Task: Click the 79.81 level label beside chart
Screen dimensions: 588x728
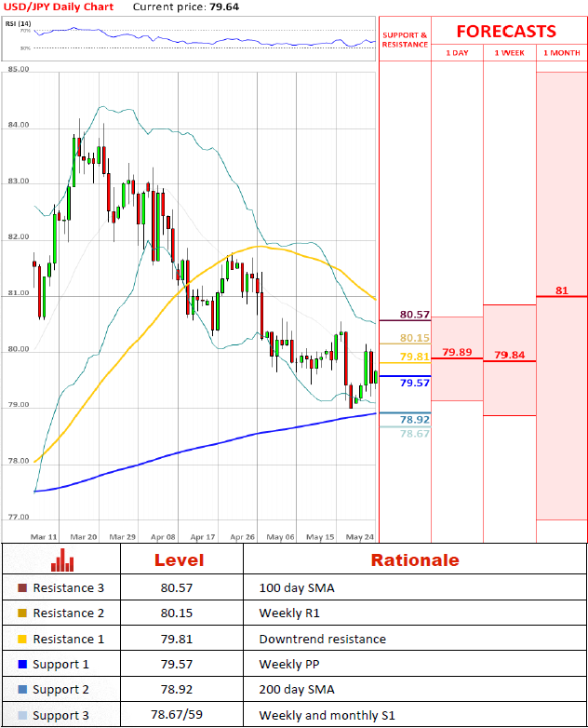Action: point(414,357)
